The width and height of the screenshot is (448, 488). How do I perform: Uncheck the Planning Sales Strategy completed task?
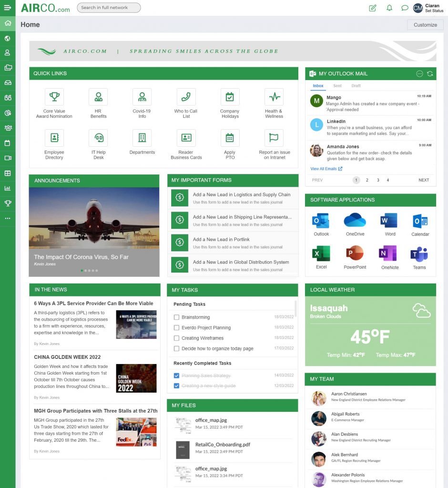[x=175, y=376]
